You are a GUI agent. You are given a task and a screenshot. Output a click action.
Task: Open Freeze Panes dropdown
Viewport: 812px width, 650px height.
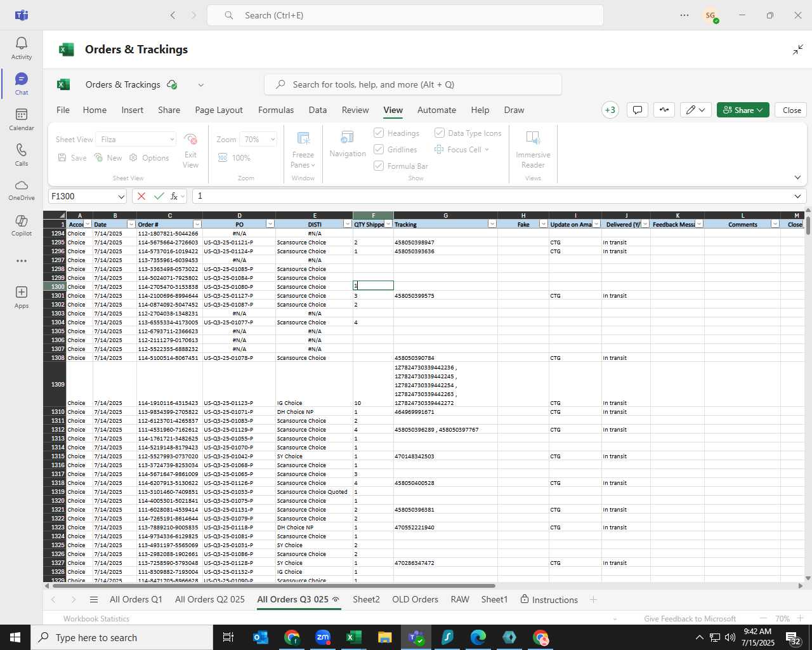pyautogui.click(x=303, y=150)
